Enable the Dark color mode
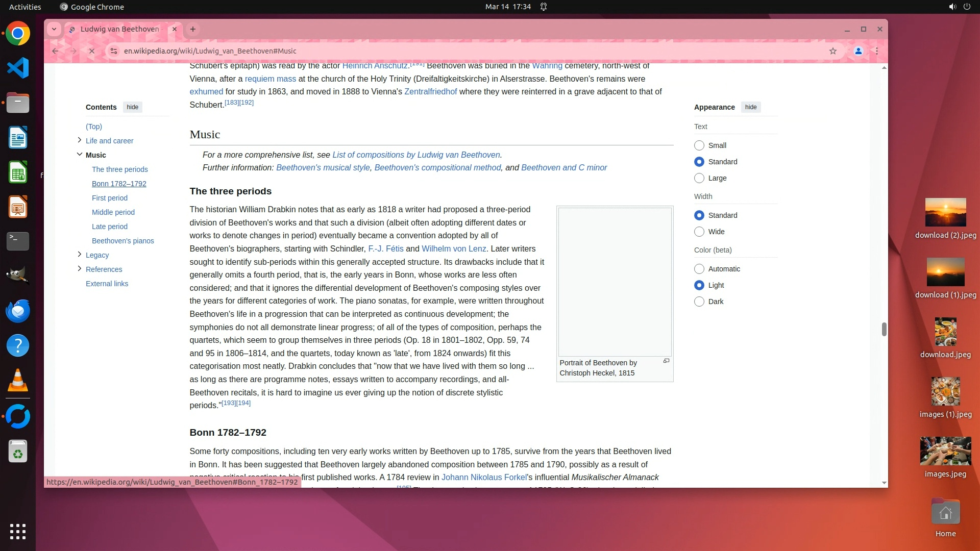The width and height of the screenshot is (980, 551). click(x=699, y=302)
